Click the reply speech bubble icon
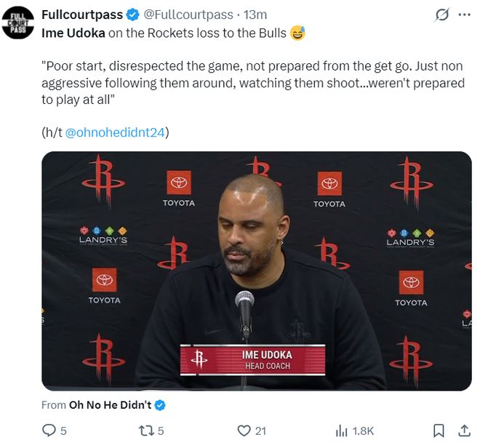 [x=49, y=431]
